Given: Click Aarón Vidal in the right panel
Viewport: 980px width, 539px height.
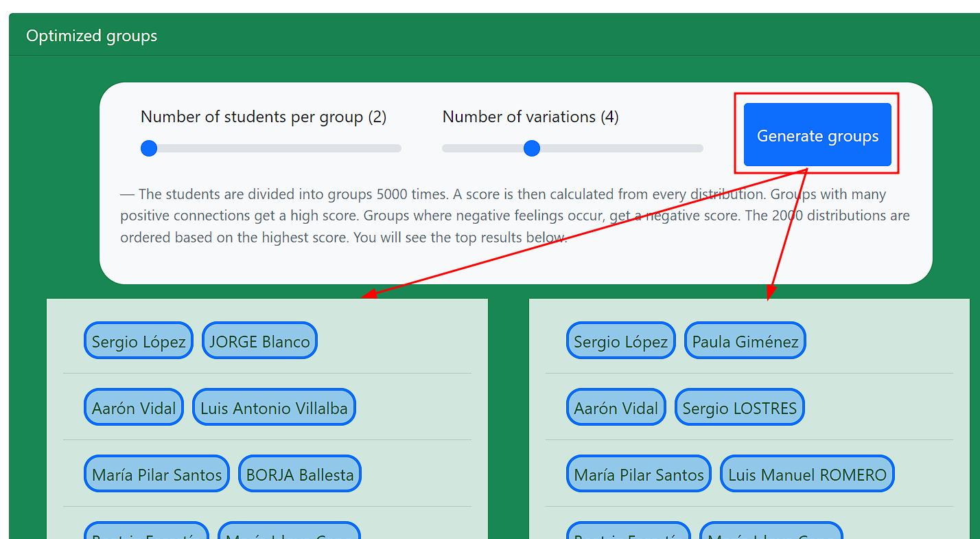Looking at the screenshot, I should 616,406.
